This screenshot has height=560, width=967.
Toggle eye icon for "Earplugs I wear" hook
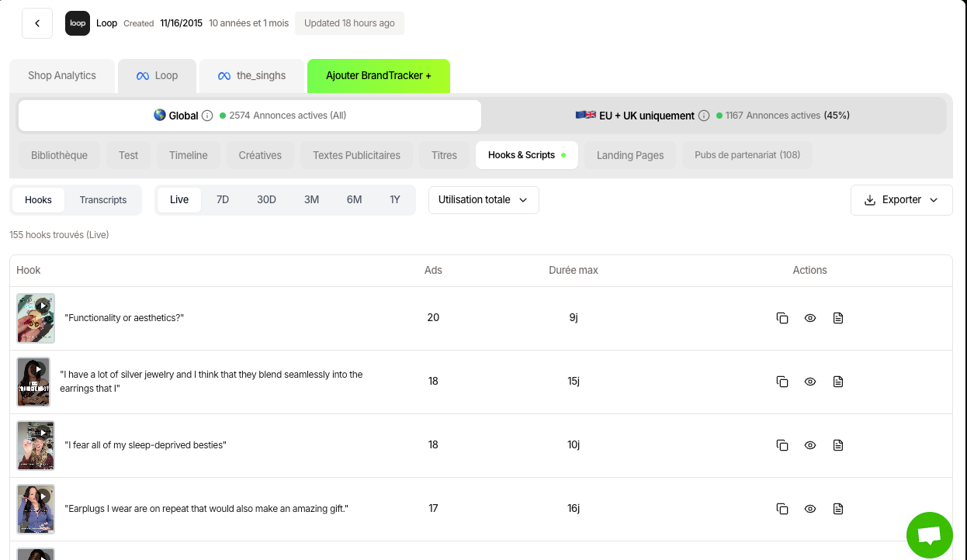(x=810, y=509)
